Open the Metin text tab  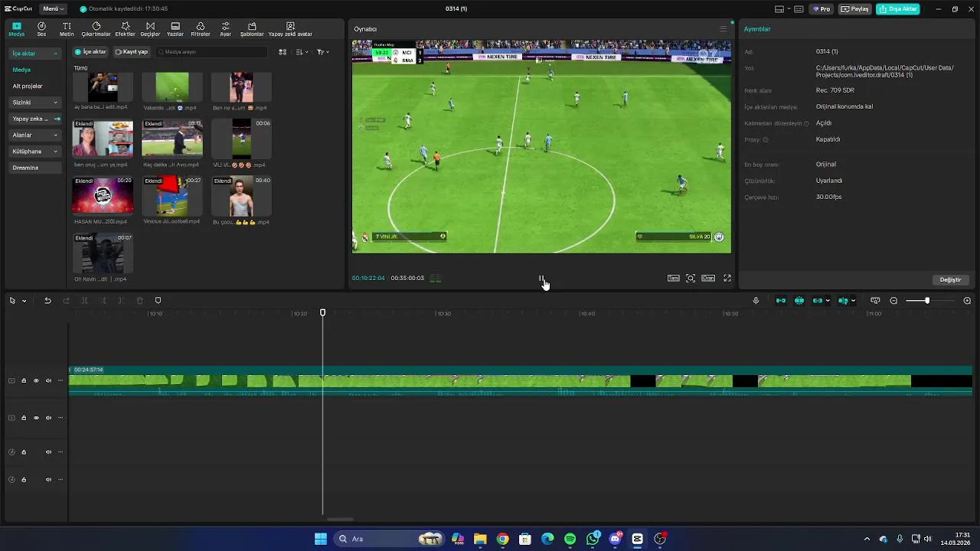[67, 29]
